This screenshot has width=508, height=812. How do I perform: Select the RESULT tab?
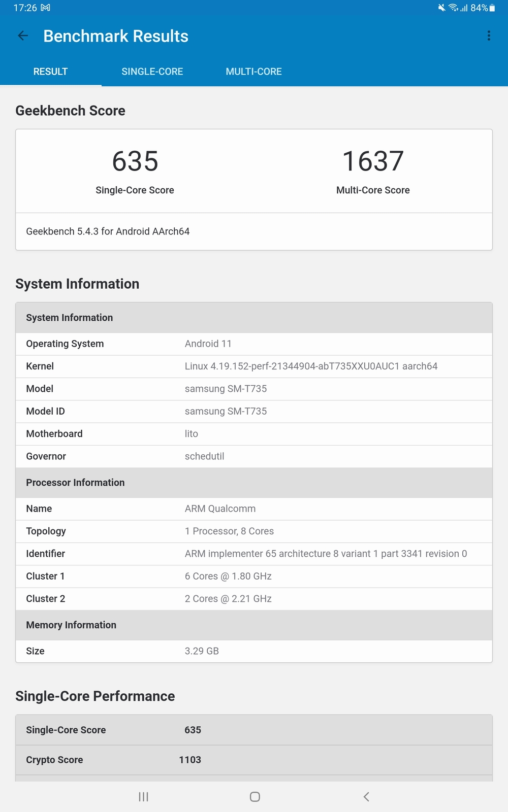tap(50, 72)
